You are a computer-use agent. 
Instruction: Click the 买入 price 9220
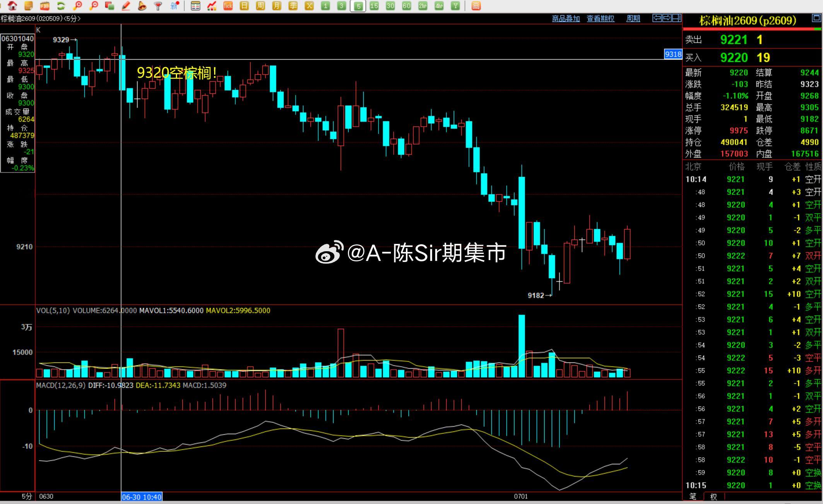pyautogui.click(x=734, y=58)
